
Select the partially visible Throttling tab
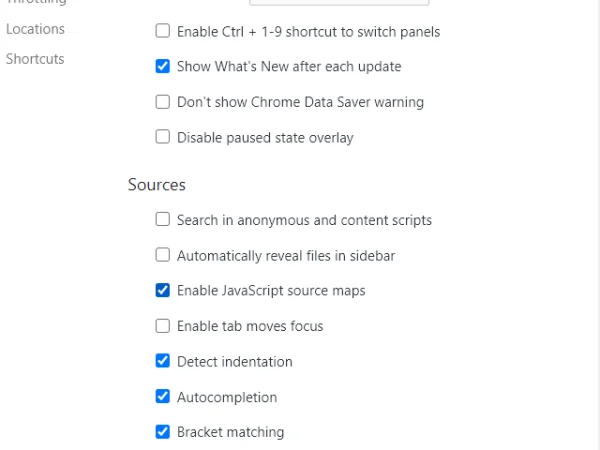[x=35, y=3]
